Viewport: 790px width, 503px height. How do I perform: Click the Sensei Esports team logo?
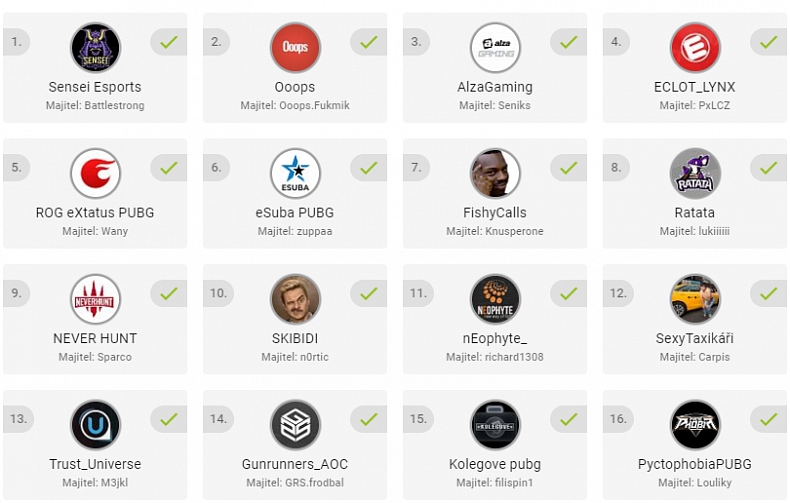tap(95, 48)
